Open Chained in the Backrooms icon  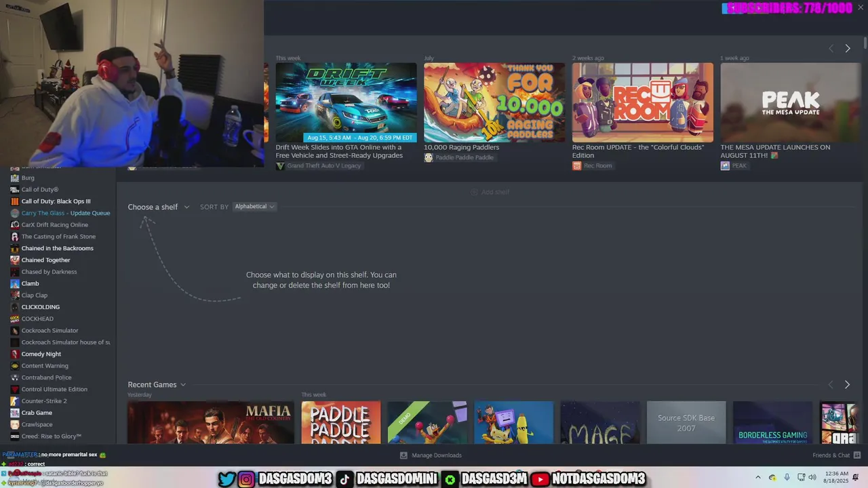pyautogui.click(x=15, y=248)
